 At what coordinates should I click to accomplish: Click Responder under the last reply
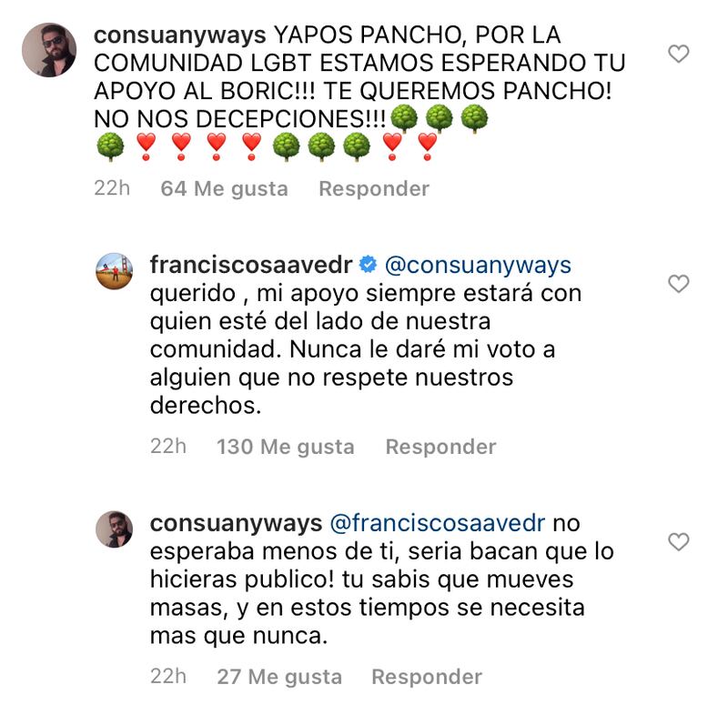(427, 677)
